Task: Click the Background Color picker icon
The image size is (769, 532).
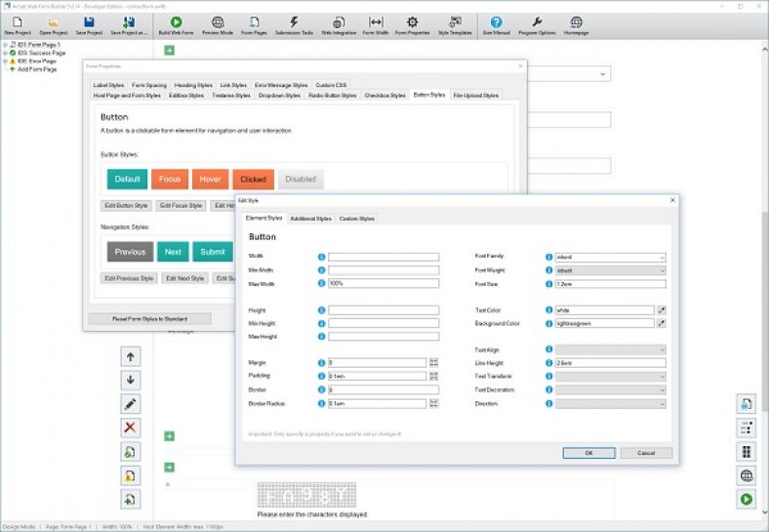Action: pos(662,323)
